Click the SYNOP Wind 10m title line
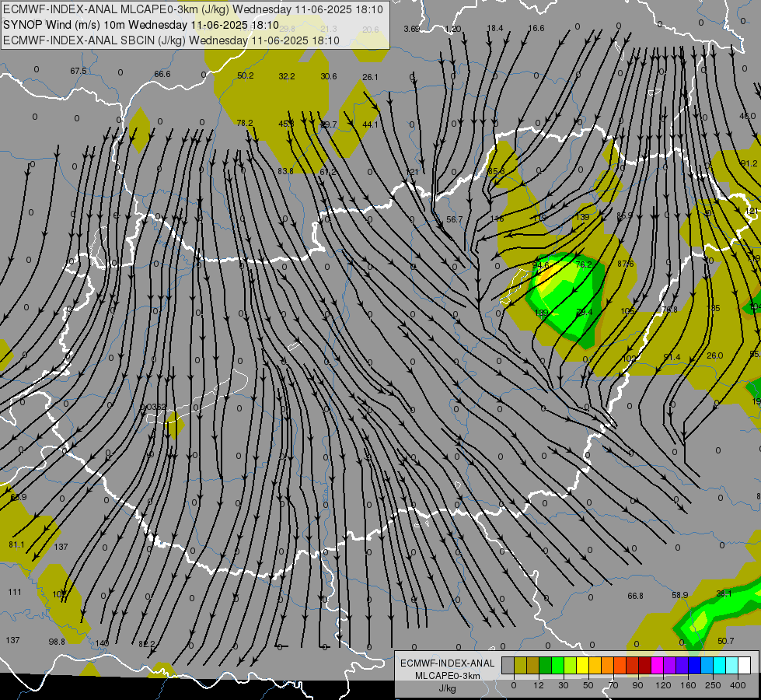This screenshot has width=761, height=700. [141, 25]
